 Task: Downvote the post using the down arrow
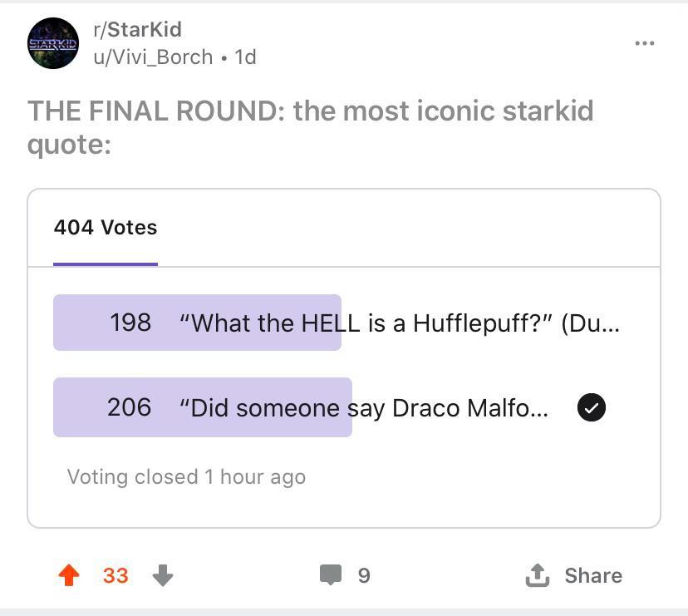tap(163, 576)
